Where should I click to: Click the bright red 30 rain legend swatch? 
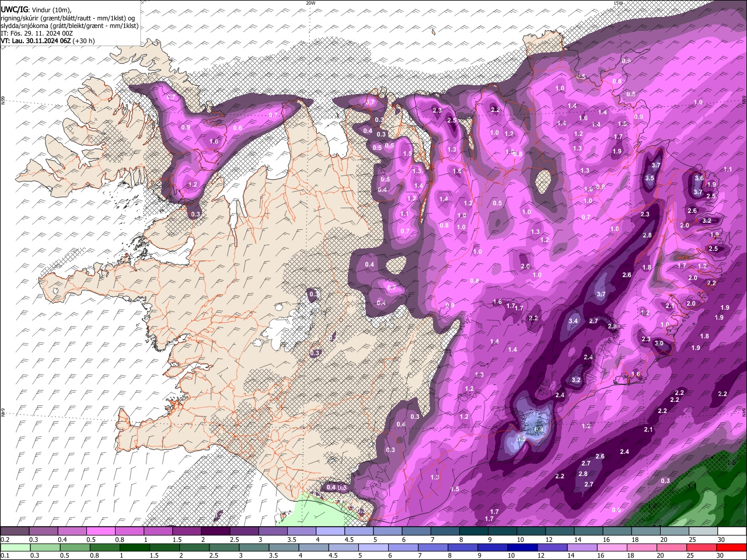(732, 547)
